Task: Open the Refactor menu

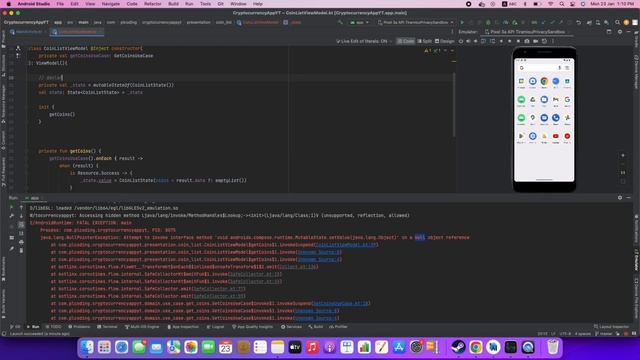Action: coord(153,4)
